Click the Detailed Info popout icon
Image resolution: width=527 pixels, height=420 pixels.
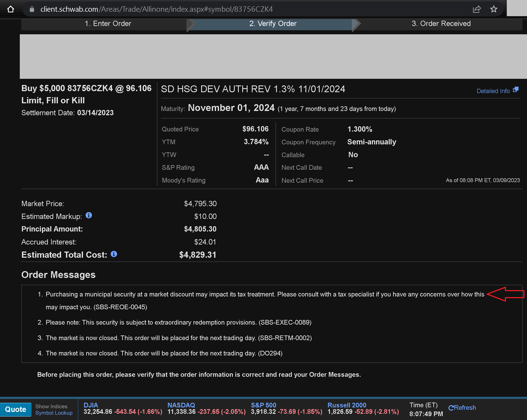point(516,89)
